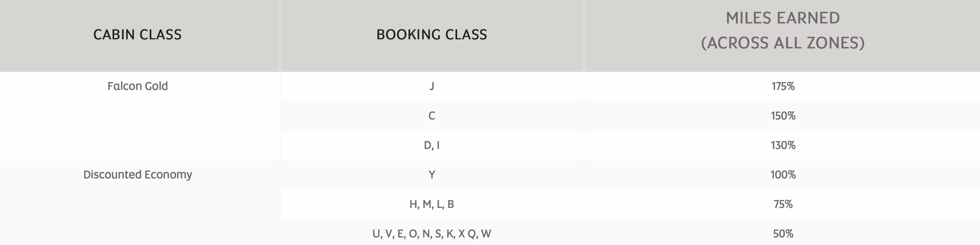
Task: Select the 150% miles earned value
Action: (783, 116)
